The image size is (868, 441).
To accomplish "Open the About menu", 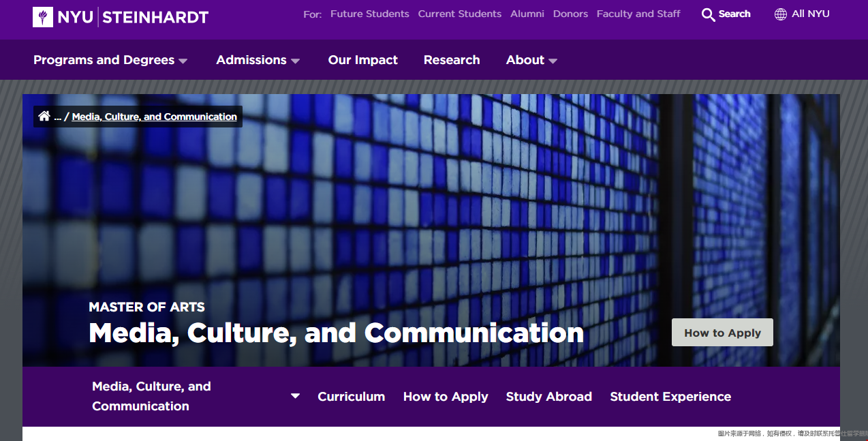I will point(525,60).
